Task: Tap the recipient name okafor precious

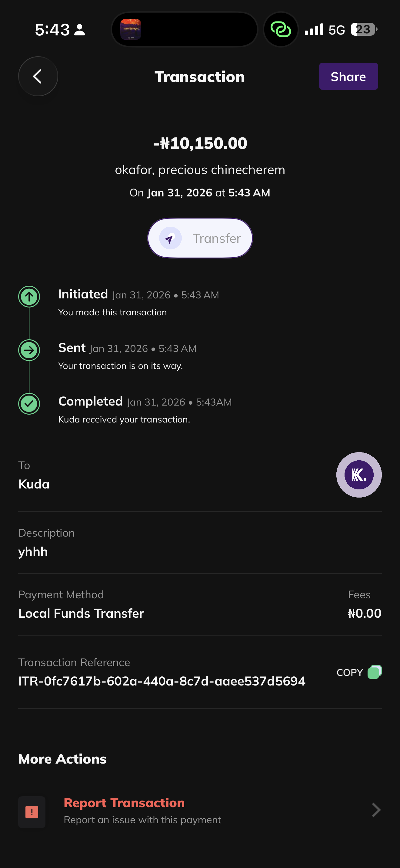Action: pyautogui.click(x=200, y=170)
